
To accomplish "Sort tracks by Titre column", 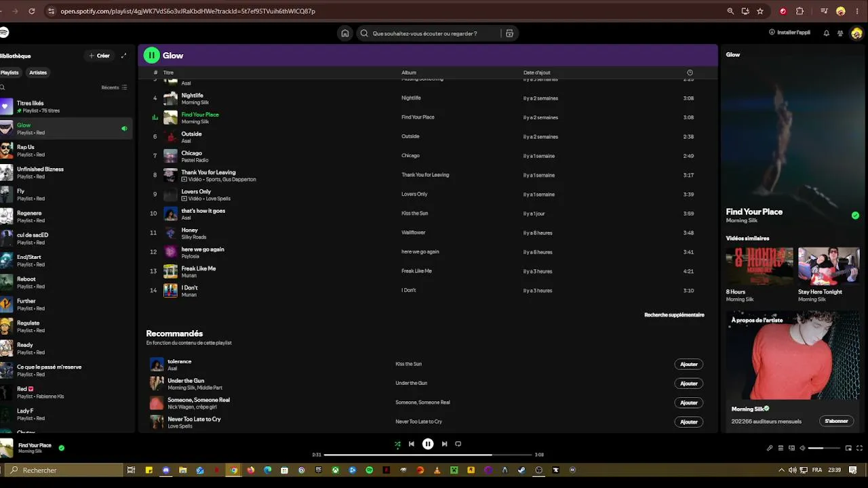I will (168, 73).
